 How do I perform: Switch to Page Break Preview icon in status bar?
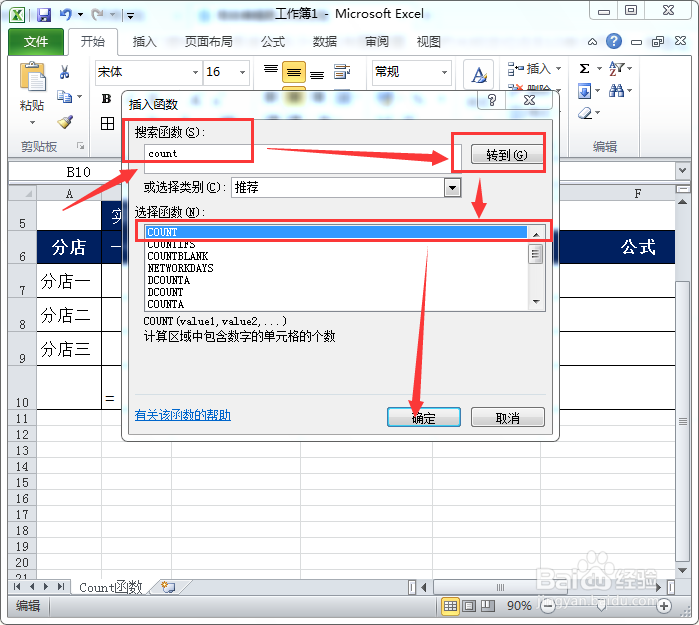[487, 606]
